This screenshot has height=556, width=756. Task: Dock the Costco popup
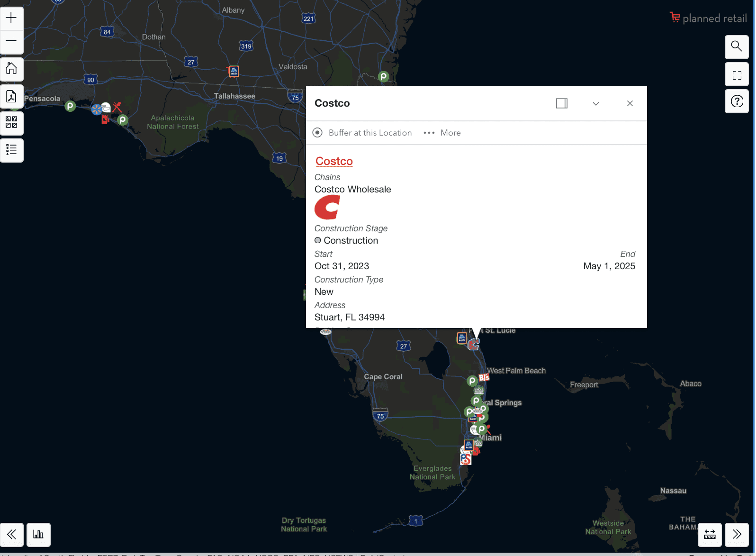(x=562, y=103)
